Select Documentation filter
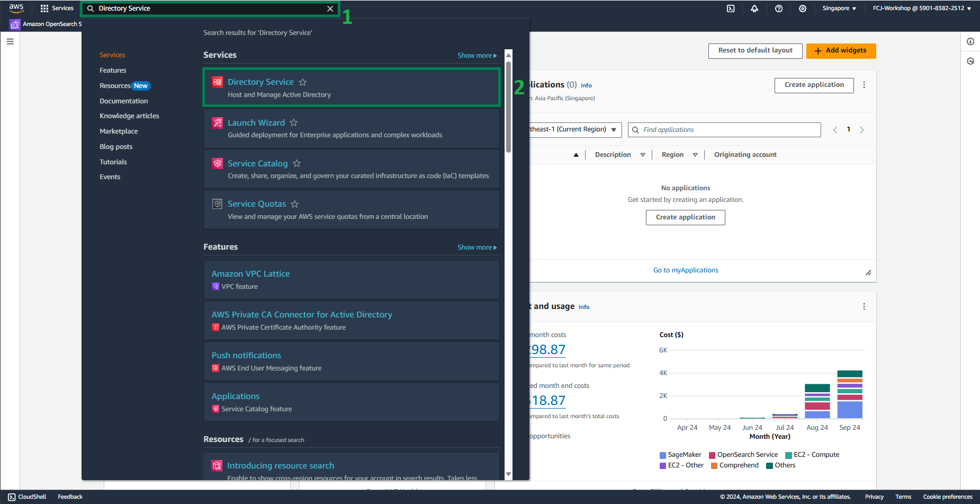 pos(124,101)
